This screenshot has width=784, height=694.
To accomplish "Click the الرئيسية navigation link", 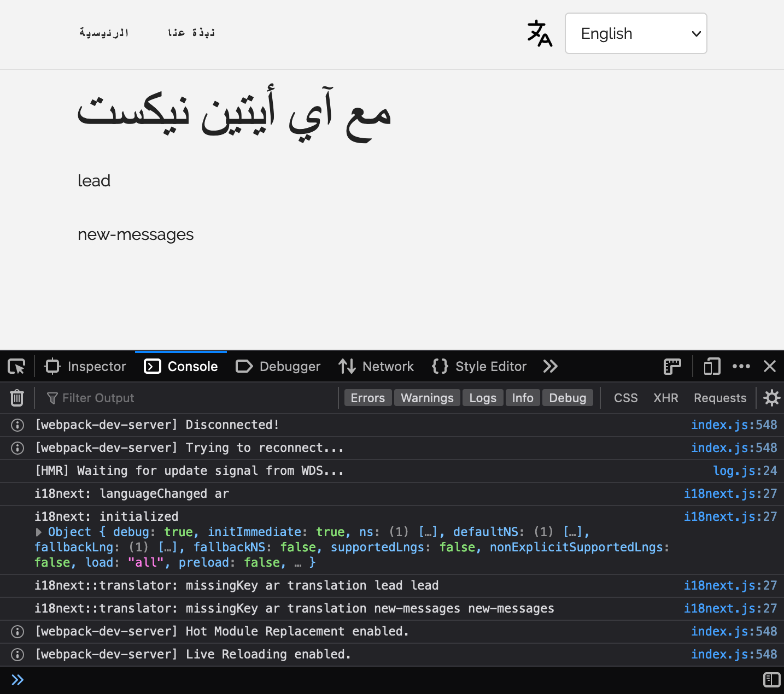I will 104,33.
